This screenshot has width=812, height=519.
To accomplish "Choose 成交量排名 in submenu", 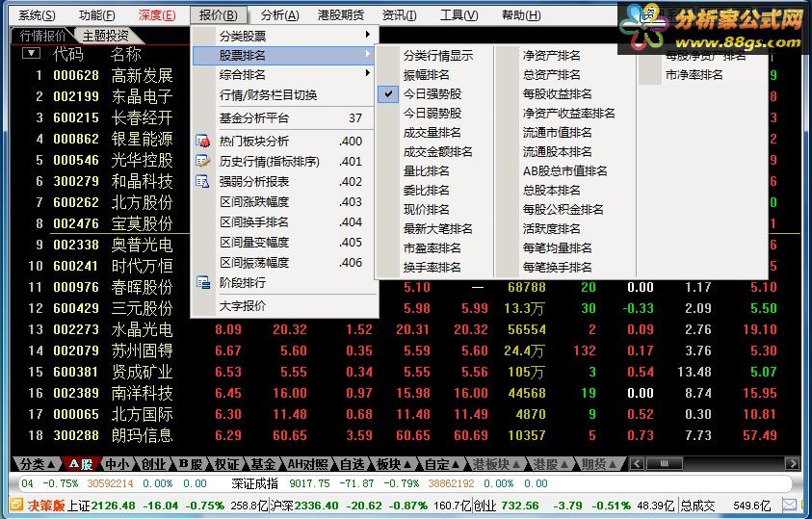I will point(432,133).
